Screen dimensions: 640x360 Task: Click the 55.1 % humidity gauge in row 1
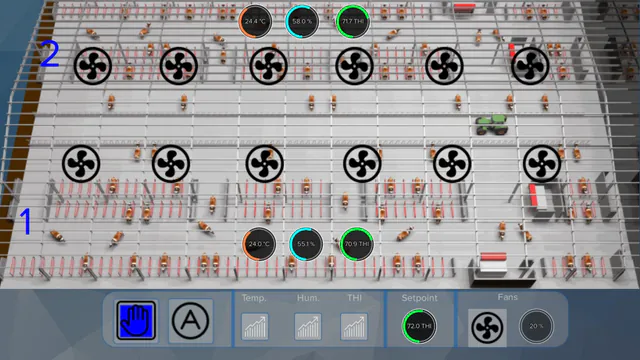(306, 244)
